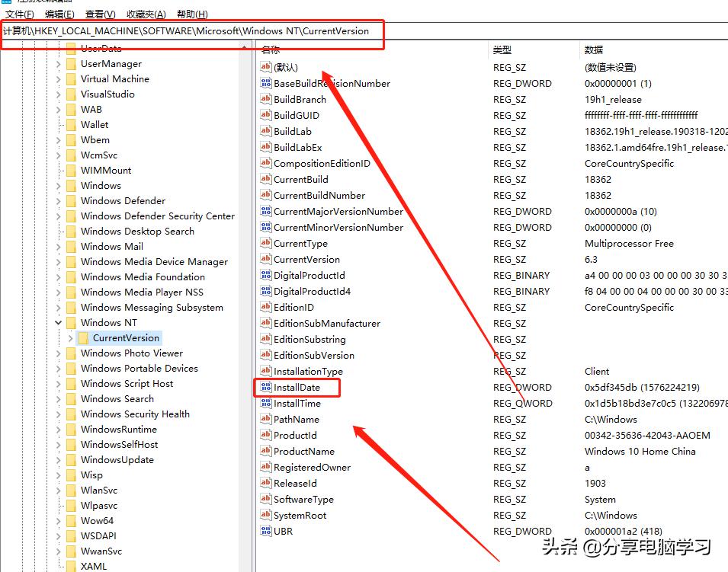728x572 pixels.
Task: Click the DWORD icon next to UBR
Action: (266, 531)
